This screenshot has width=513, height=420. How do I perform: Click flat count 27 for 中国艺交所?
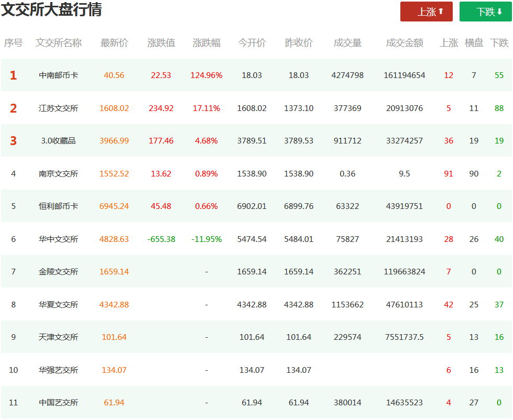[474, 403]
